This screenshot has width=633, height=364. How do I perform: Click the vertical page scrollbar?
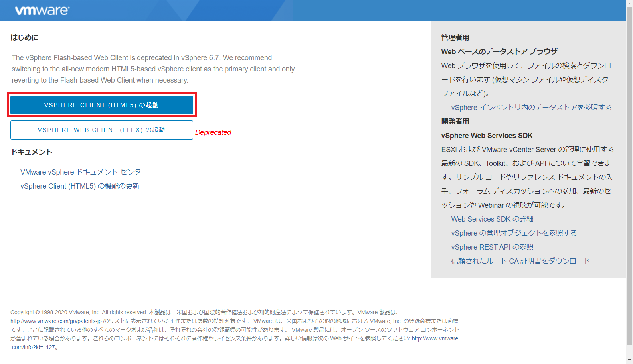point(629,175)
